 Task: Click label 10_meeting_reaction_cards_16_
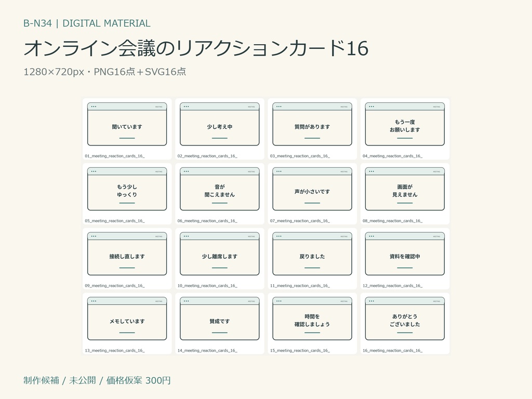click(207, 286)
